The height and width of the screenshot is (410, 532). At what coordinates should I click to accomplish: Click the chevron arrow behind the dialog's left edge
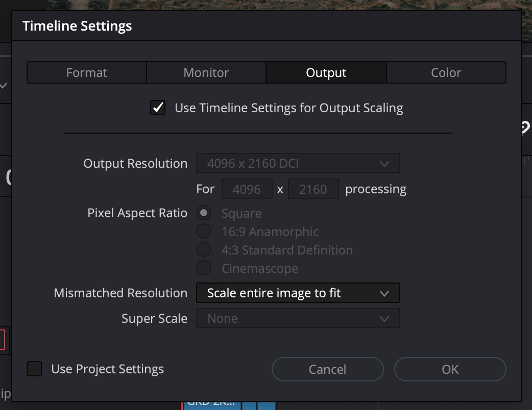pyautogui.click(x=4, y=86)
